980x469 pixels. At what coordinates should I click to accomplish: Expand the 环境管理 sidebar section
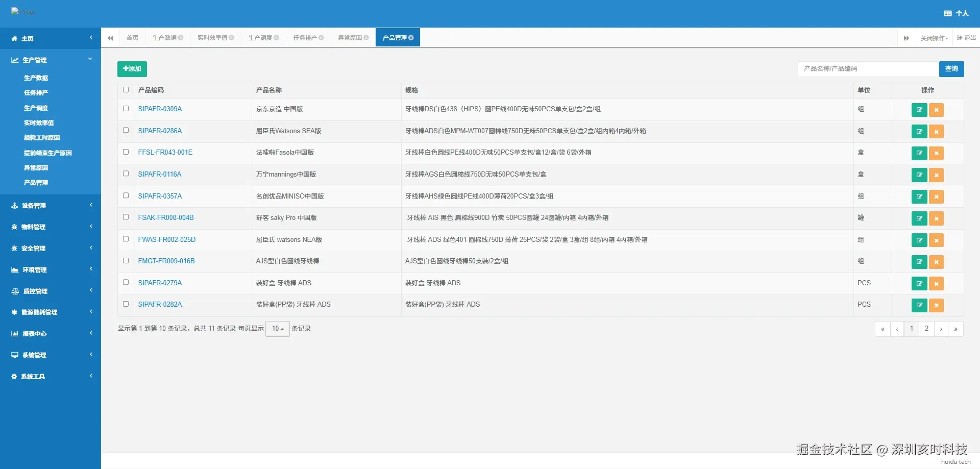(x=51, y=269)
